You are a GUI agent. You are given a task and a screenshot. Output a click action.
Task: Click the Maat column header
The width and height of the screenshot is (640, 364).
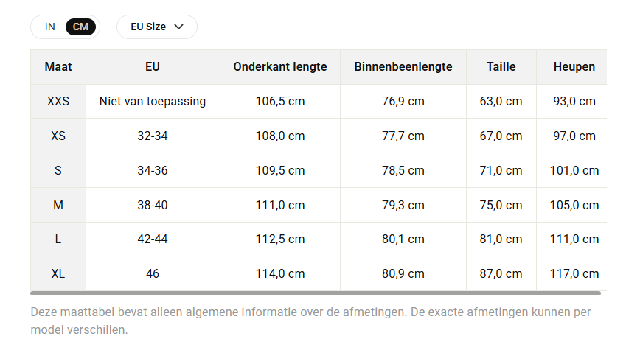pos(58,67)
